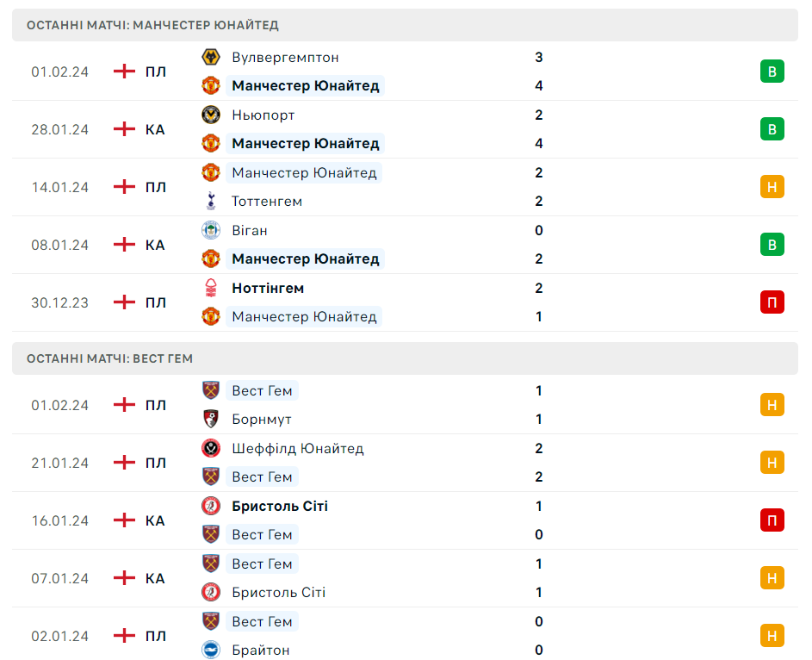Image resolution: width=812 pixels, height=660 pixels.
Task: Open the Шеффілд Юнайтед team link
Action: point(298,449)
